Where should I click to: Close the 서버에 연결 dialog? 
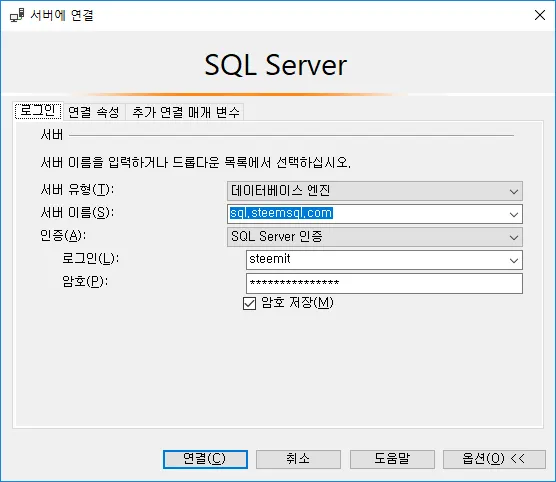coord(540,15)
